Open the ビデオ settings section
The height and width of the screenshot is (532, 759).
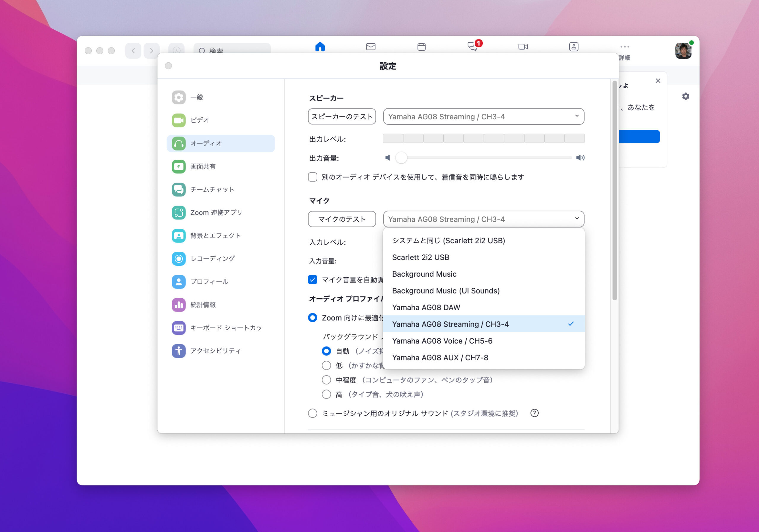(x=221, y=120)
